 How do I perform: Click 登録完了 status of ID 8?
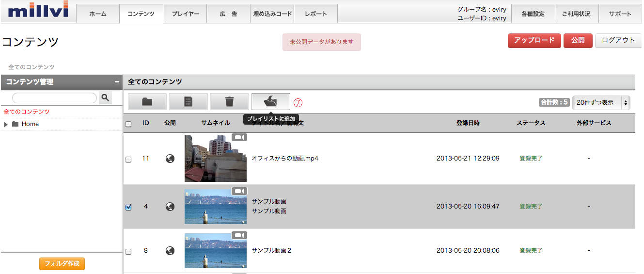pyautogui.click(x=531, y=251)
